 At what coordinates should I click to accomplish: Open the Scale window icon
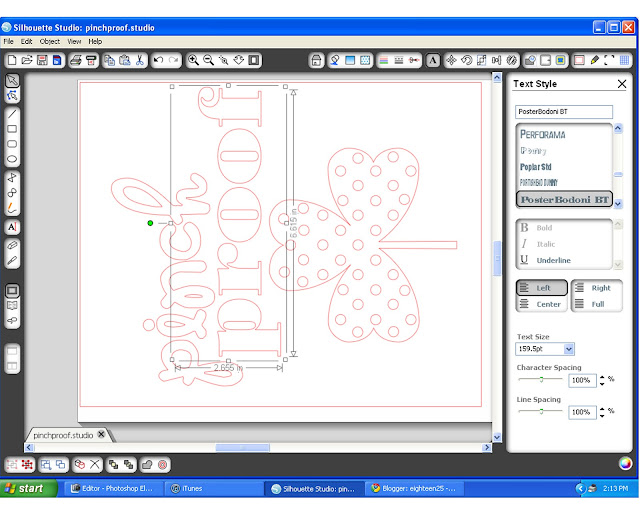tap(482, 60)
